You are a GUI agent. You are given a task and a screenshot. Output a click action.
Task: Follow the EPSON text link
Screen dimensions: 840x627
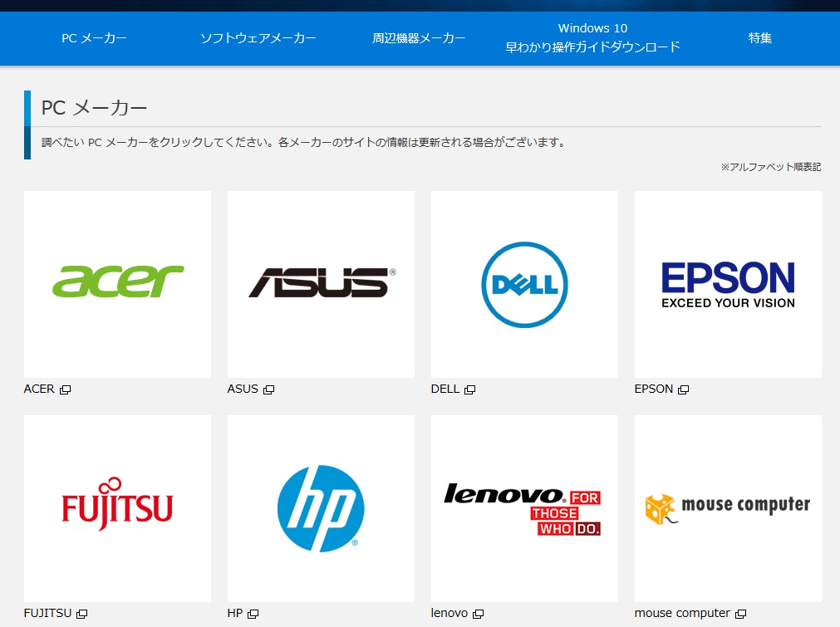(x=654, y=389)
